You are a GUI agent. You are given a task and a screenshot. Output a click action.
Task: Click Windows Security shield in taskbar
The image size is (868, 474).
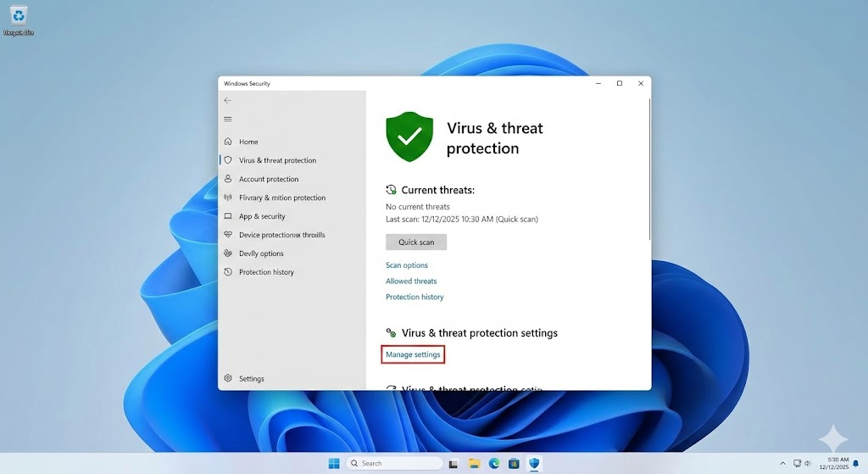(534, 464)
